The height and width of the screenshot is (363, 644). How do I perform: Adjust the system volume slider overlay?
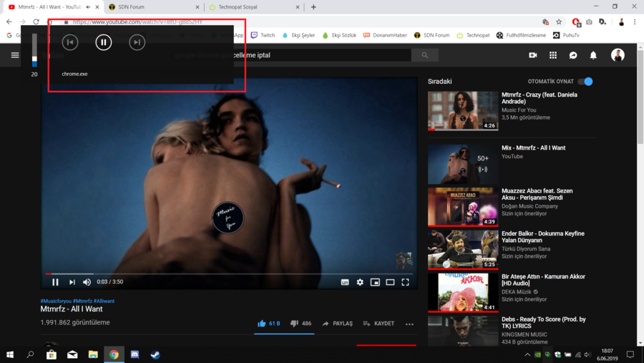coord(34,50)
